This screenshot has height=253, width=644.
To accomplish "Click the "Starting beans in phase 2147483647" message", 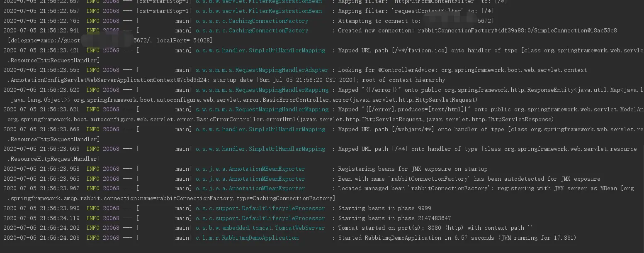I will pyautogui.click(x=394, y=218).
